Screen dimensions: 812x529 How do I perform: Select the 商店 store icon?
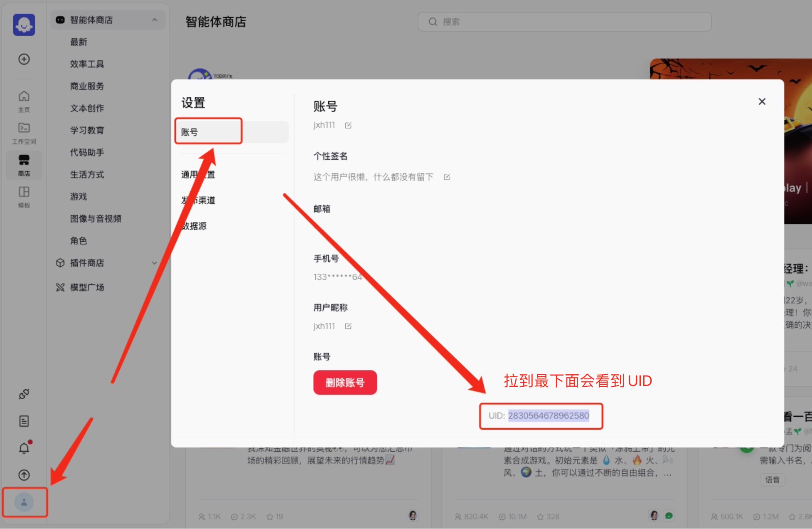[24, 165]
